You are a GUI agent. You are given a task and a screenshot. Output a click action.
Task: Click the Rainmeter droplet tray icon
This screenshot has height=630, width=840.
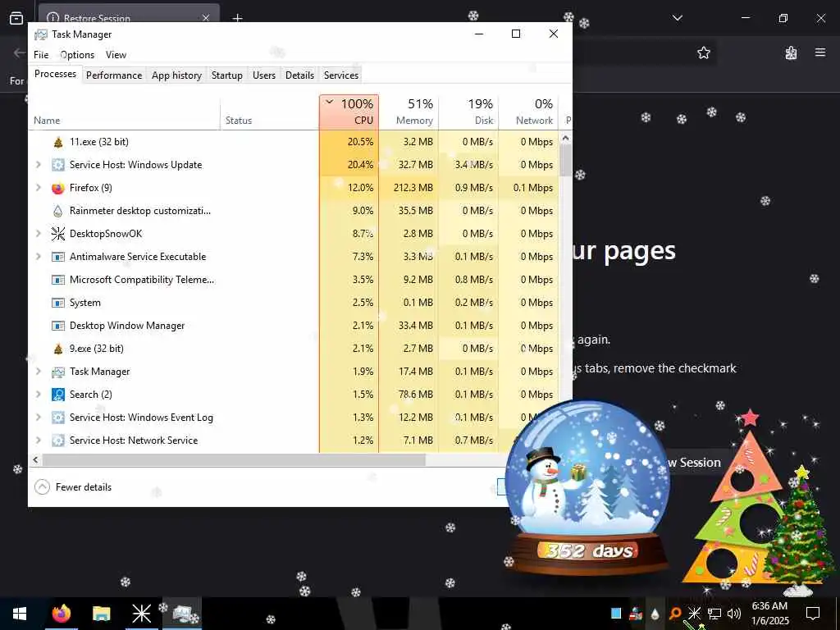655,614
